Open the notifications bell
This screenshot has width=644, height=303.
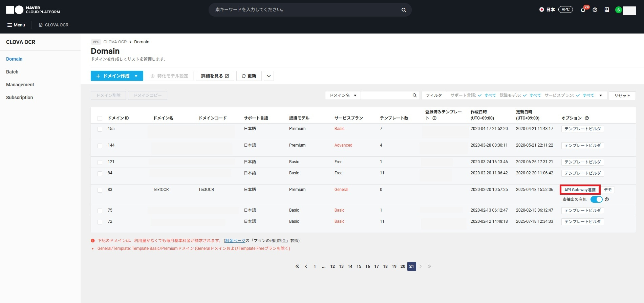coord(583,10)
